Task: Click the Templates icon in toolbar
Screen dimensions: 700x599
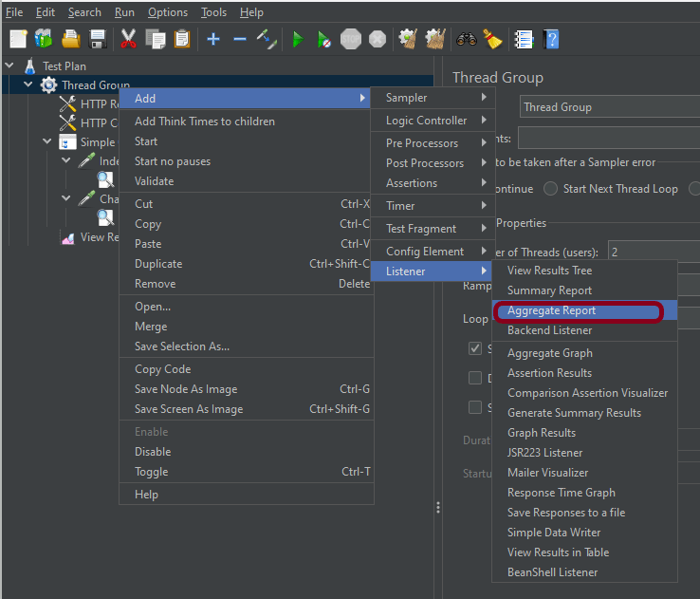Action: [45, 39]
